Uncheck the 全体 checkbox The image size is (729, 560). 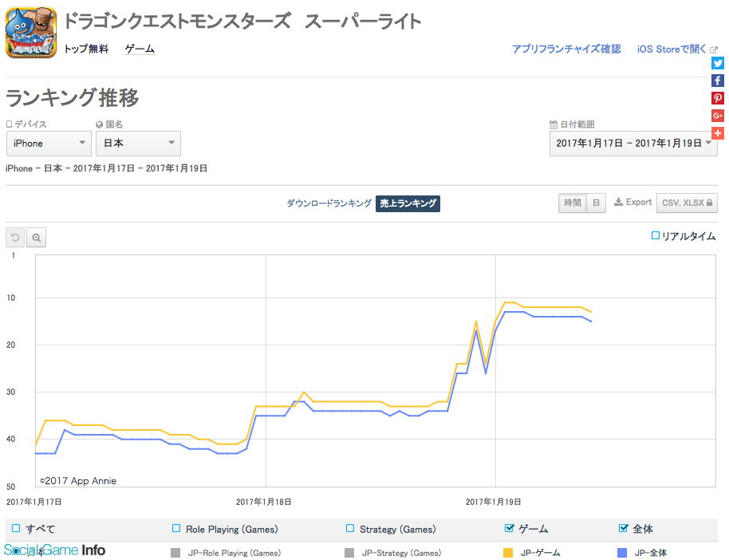[x=624, y=528]
